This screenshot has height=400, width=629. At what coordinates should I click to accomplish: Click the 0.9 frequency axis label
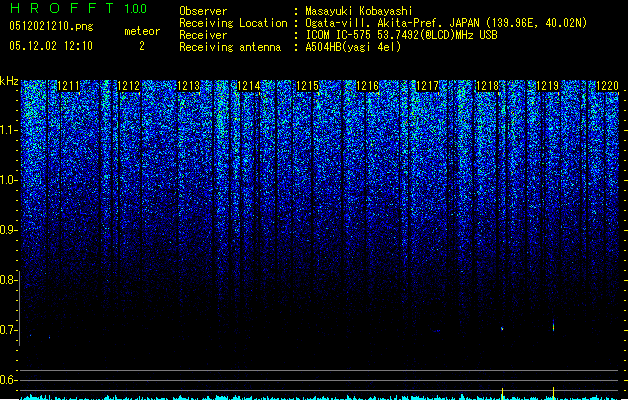coord(8,230)
